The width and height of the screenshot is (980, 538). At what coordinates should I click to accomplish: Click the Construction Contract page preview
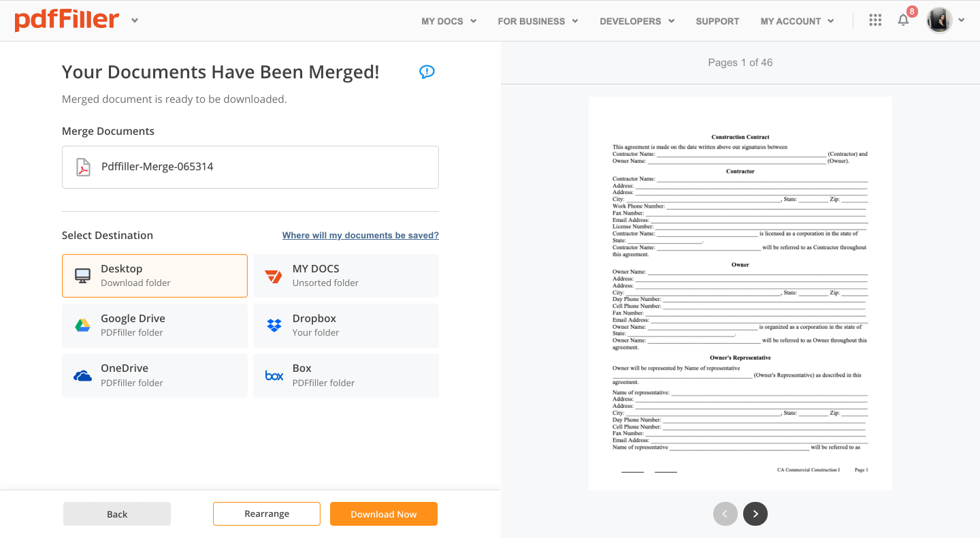tap(740, 293)
